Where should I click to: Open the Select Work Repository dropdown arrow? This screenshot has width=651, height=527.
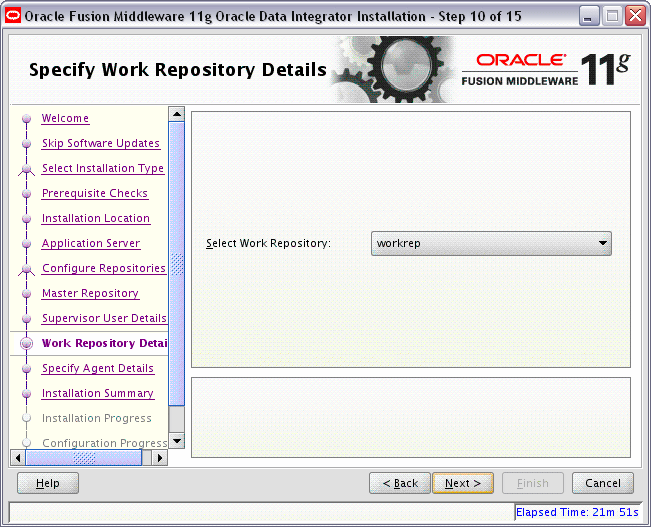pos(602,244)
